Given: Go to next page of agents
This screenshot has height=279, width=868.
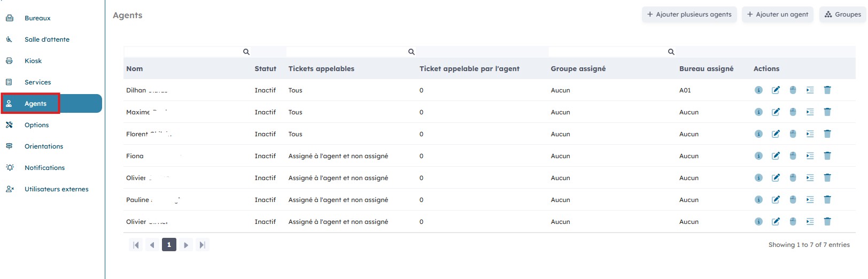Looking at the screenshot, I should coord(186,245).
